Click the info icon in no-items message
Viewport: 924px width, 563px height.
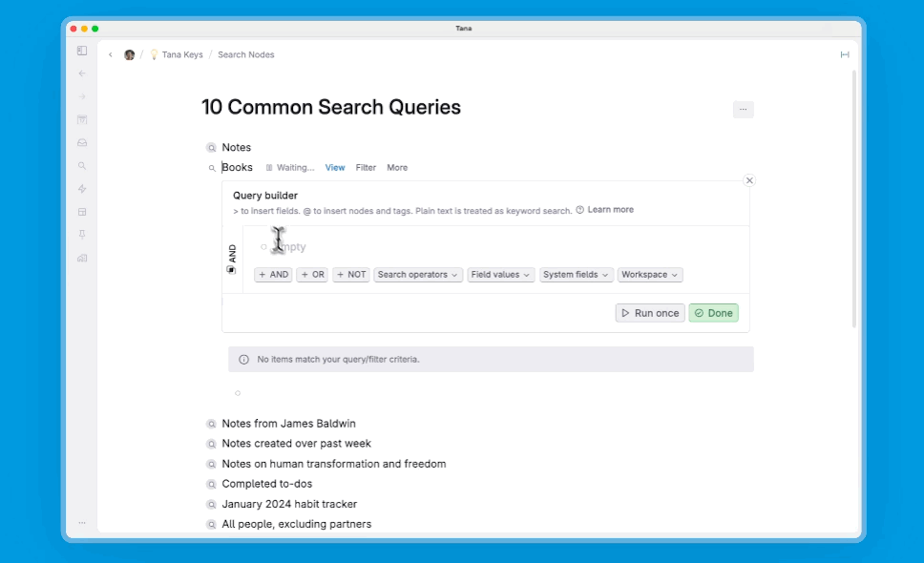click(243, 359)
